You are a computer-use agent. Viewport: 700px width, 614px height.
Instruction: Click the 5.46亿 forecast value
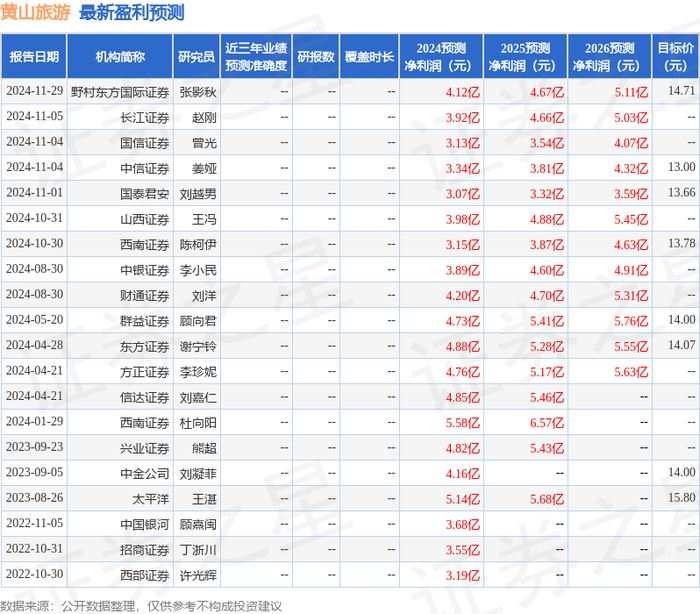547,398
